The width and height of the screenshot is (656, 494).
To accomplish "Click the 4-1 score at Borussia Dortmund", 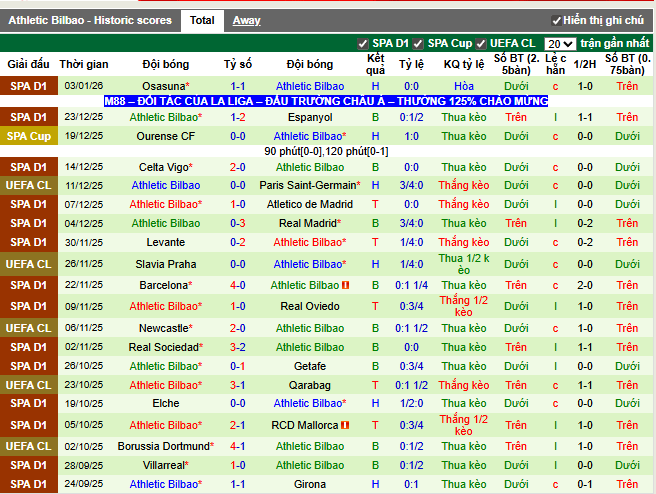I will coord(238,446).
